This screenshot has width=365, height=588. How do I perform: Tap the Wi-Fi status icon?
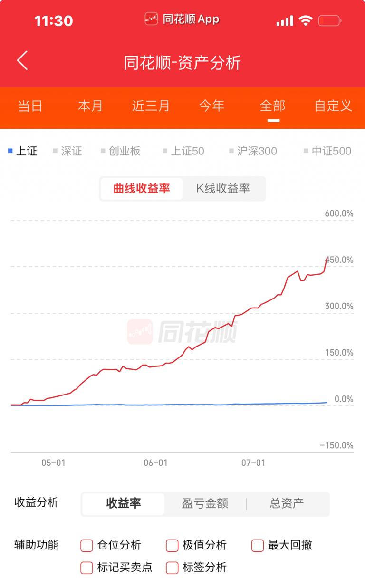[305, 21]
